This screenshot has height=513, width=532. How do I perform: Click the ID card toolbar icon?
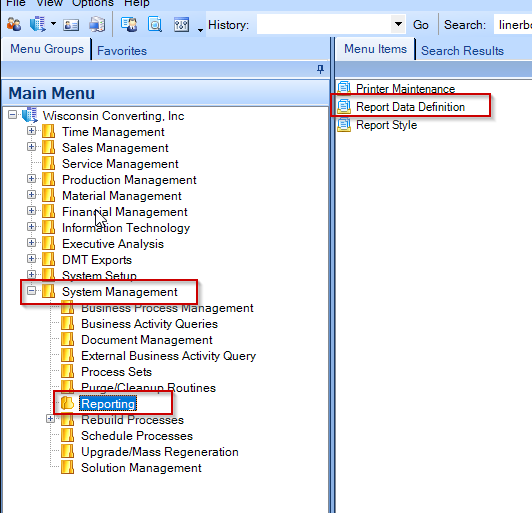pyautogui.click(x=71, y=25)
